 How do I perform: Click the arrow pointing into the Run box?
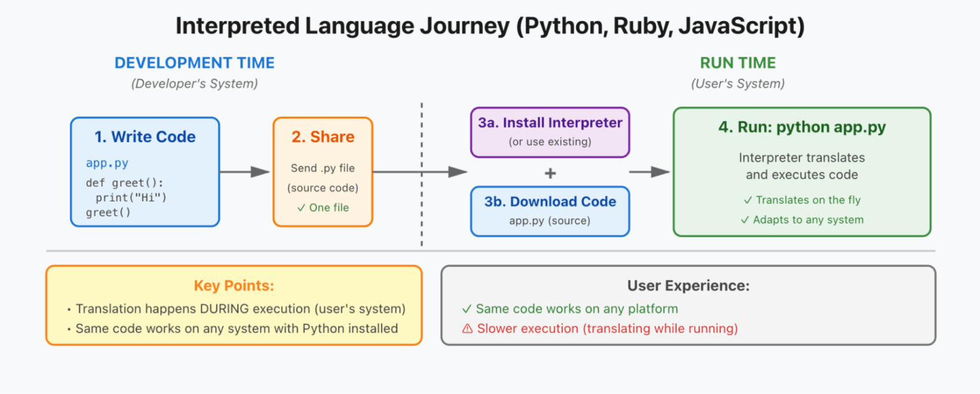tap(650, 171)
